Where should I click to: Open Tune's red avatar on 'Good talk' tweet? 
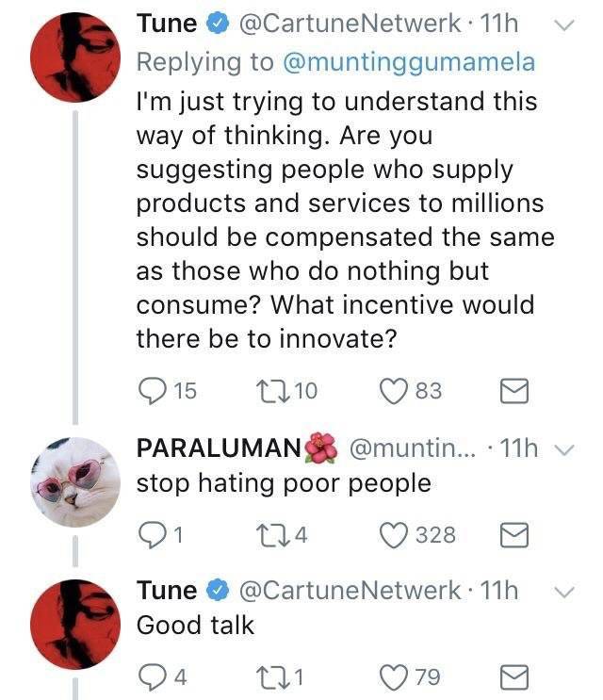[75, 623]
